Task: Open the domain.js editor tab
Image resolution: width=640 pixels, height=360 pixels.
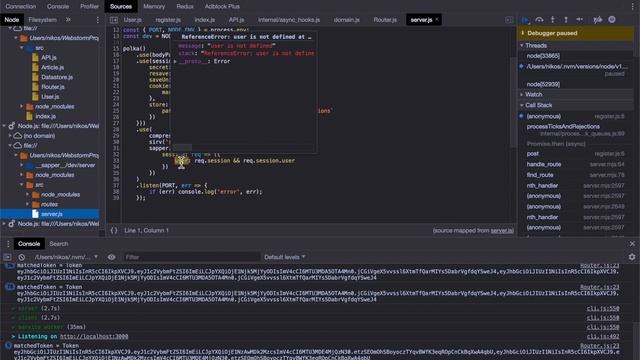Action: (347, 20)
